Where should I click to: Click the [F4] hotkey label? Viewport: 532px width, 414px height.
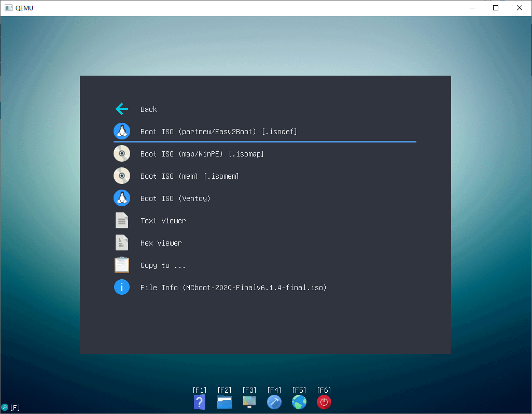[274, 390]
